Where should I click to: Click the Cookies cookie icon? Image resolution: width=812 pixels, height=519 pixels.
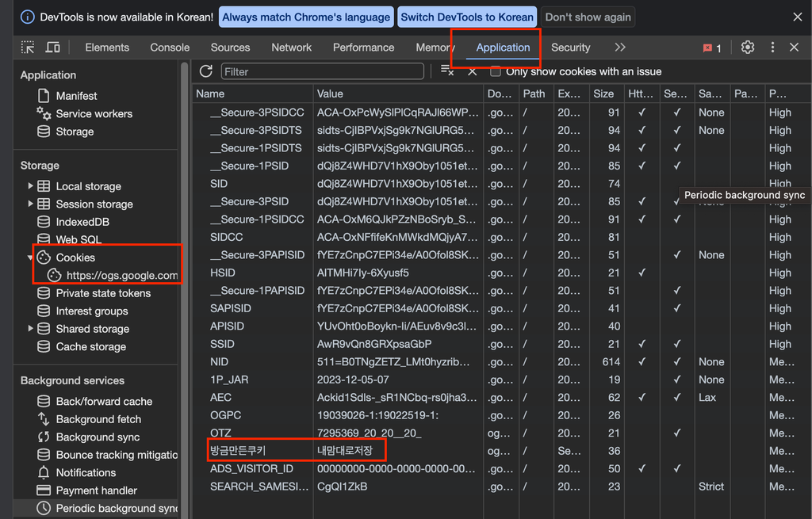coord(44,258)
